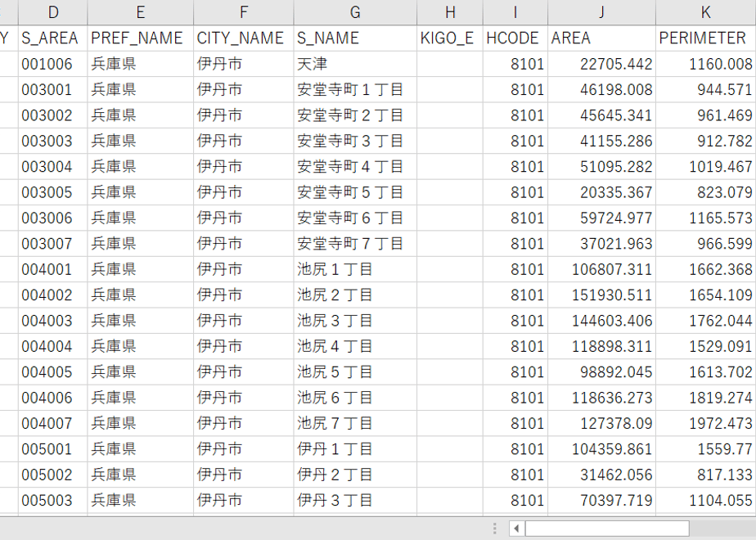Select column G header
Screen dimensions: 756x540
click(x=355, y=12)
